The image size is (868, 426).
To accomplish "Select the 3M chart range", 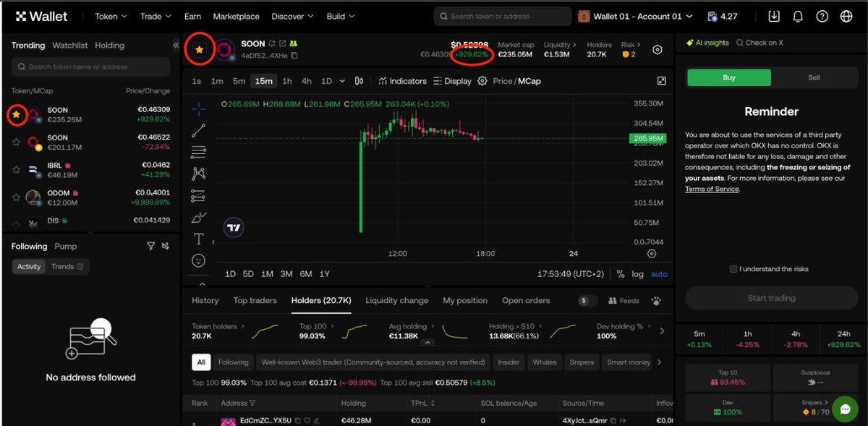I will pos(286,274).
